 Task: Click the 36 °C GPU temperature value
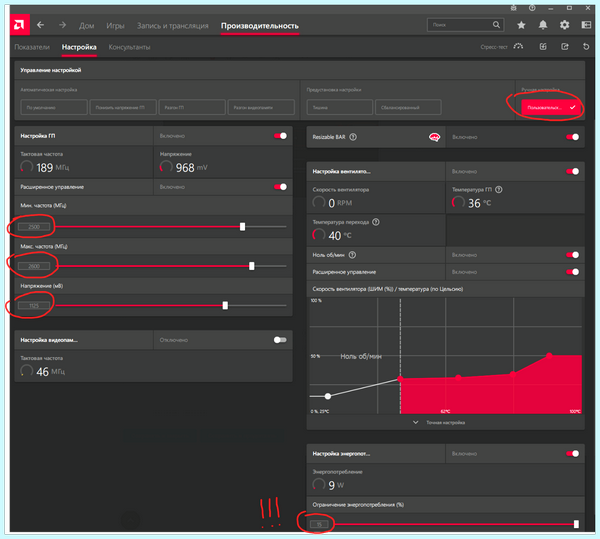479,203
